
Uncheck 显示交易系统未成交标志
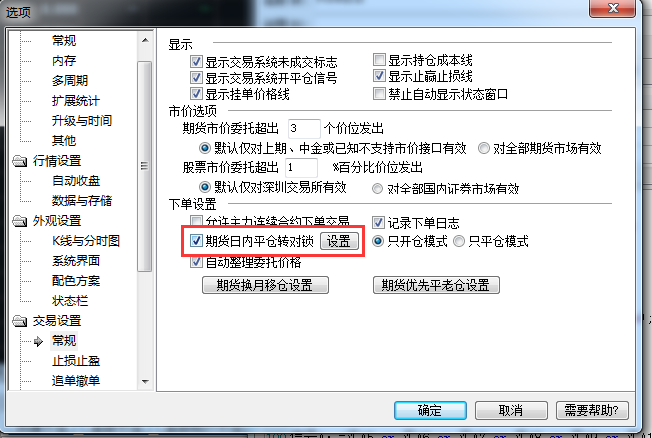click(x=196, y=62)
